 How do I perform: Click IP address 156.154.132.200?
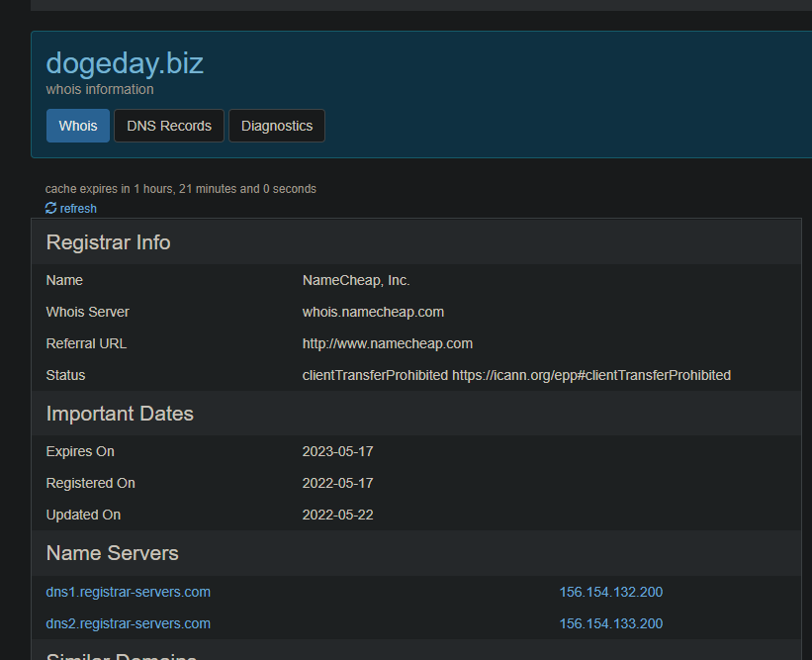610,592
